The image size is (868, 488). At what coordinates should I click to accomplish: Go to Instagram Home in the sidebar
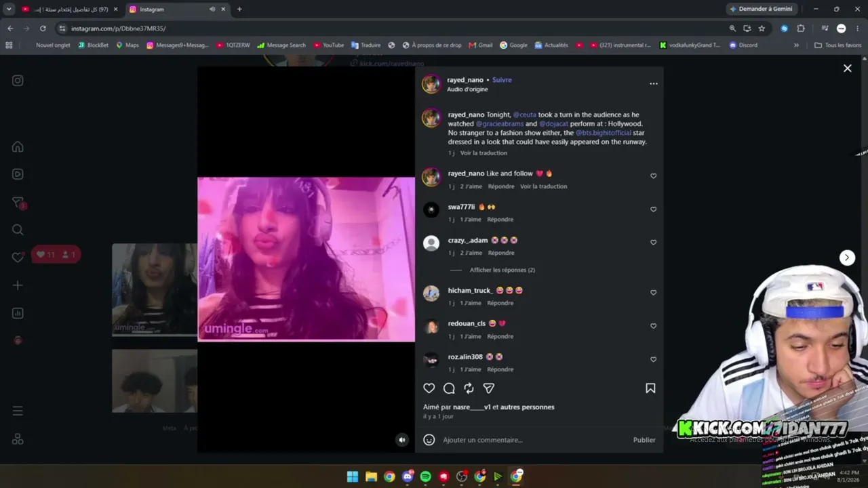[18, 147]
